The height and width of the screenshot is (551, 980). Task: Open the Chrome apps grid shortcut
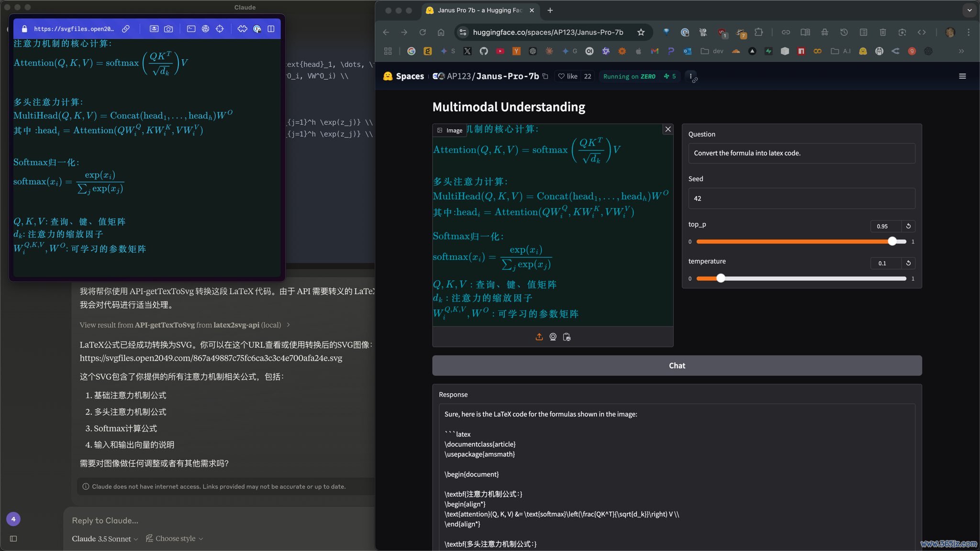388,51
